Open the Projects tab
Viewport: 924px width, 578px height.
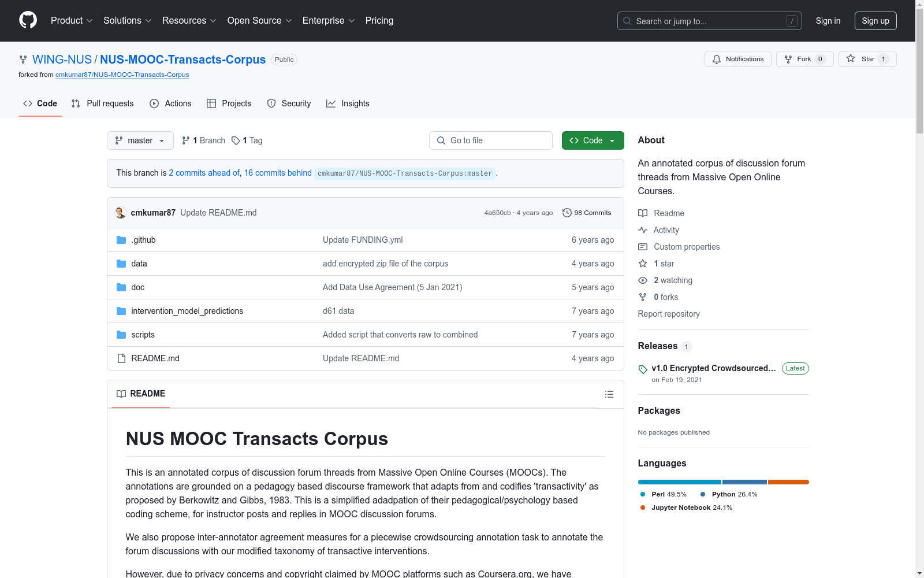[229, 103]
